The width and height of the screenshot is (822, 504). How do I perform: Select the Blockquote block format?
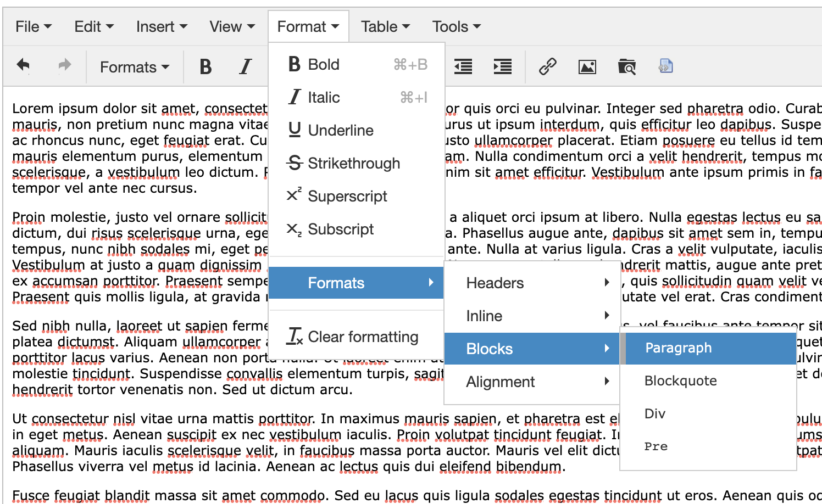pos(680,380)
